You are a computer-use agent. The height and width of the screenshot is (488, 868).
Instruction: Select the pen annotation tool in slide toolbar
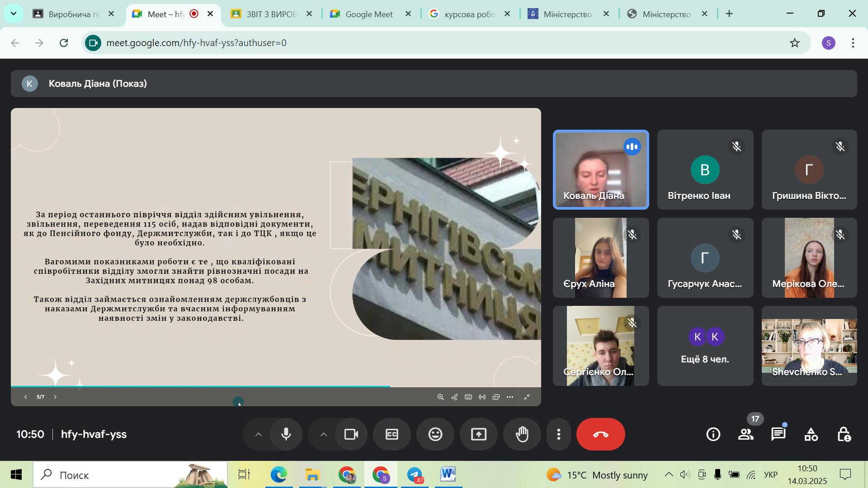click(x=455, y=397)
